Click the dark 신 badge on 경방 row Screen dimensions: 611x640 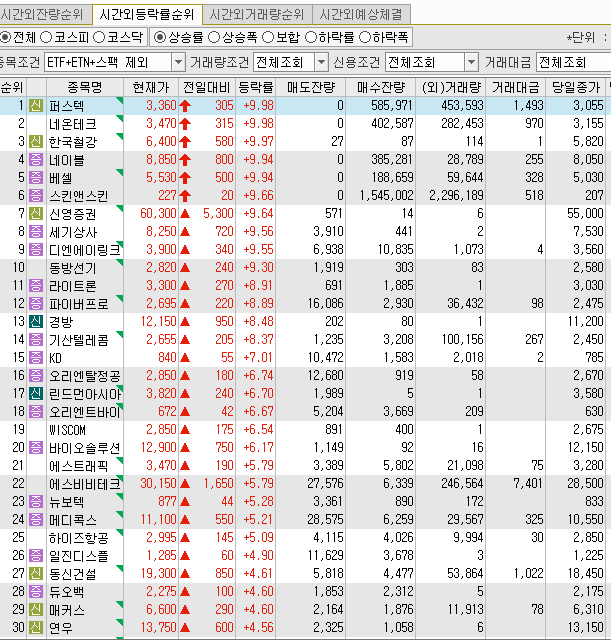click(x=36, y=322)
